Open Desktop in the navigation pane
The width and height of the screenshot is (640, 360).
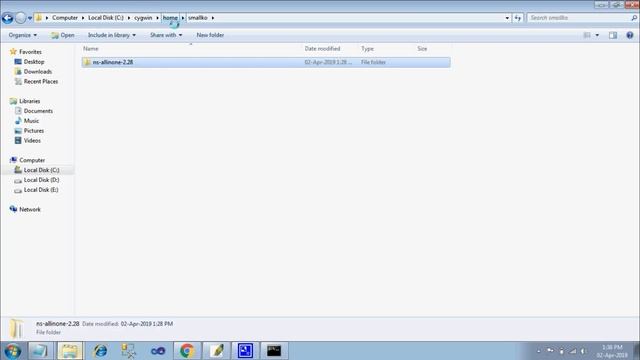[x=34, y=62]
